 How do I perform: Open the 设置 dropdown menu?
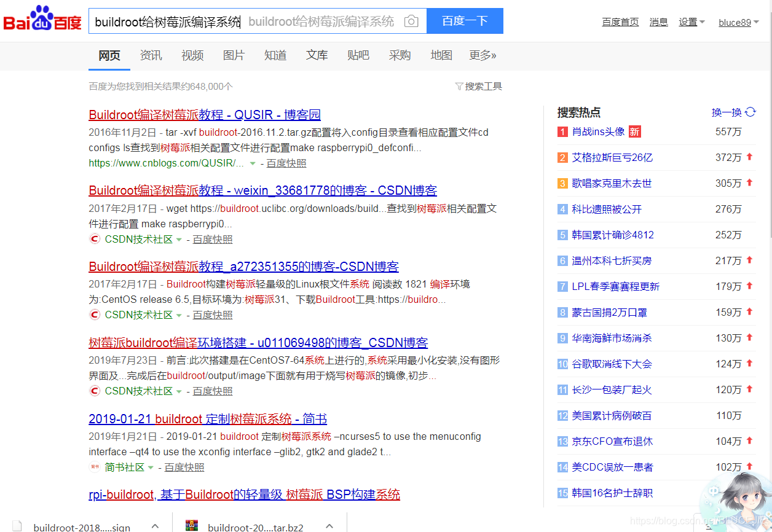691,22
